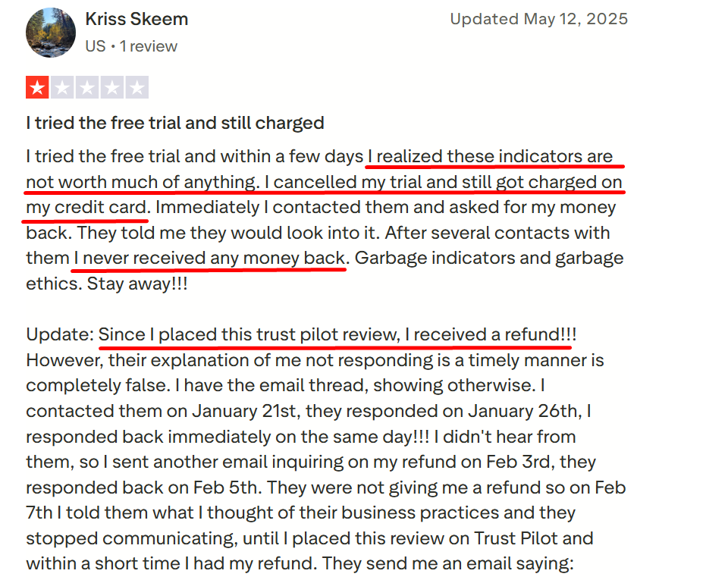Click underlined words "my credit card"
The image size is (728, 580).
[86, 207]
